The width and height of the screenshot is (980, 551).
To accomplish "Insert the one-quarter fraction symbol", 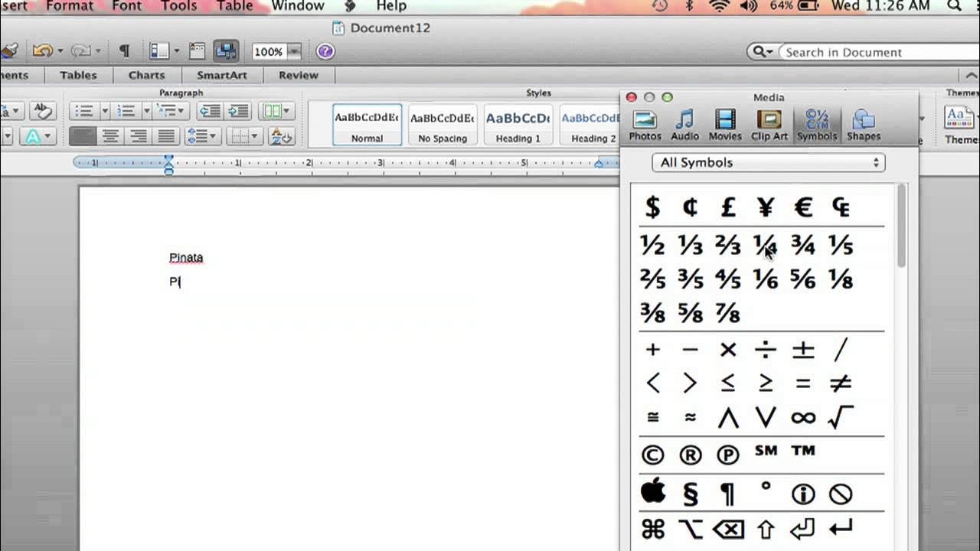I will (x=766, y=245).
